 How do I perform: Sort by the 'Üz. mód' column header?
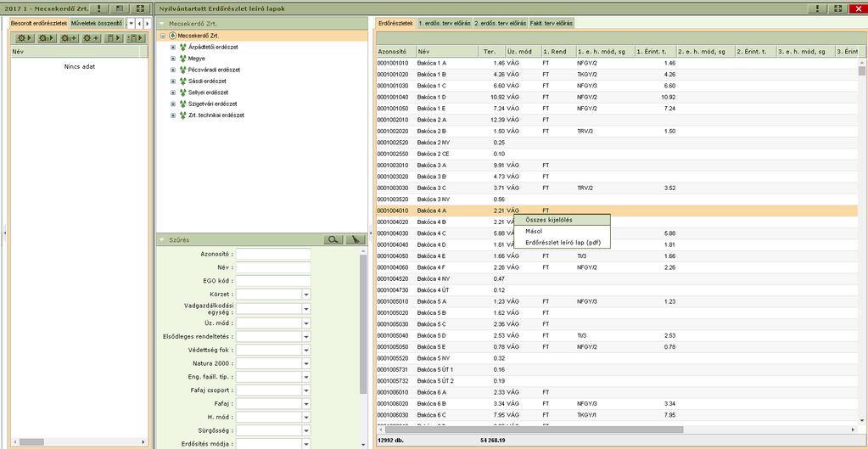click(x=523, y=52)
